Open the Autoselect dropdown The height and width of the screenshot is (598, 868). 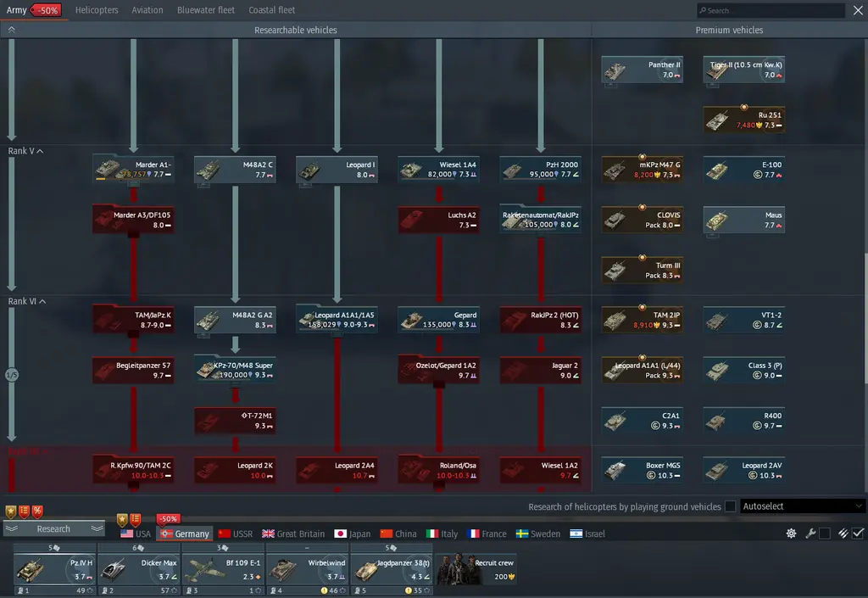pyautogui.click(x=802, y=506)
